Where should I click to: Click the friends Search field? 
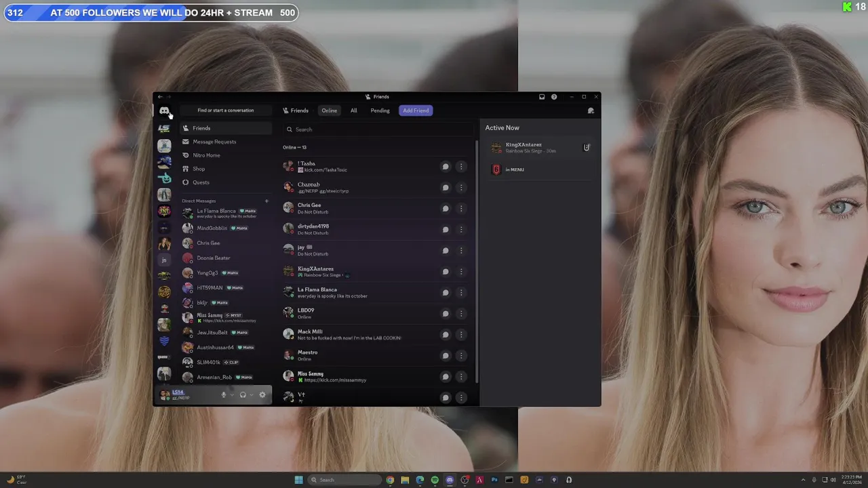tap(378, 129)
